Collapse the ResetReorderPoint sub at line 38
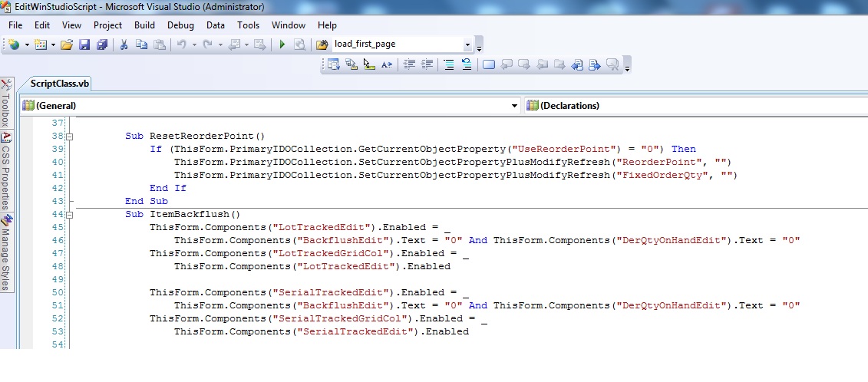 (70, 137)
